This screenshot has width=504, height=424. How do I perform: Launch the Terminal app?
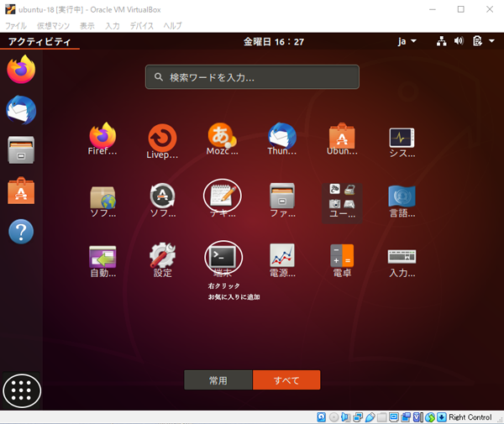pos(223,259)
